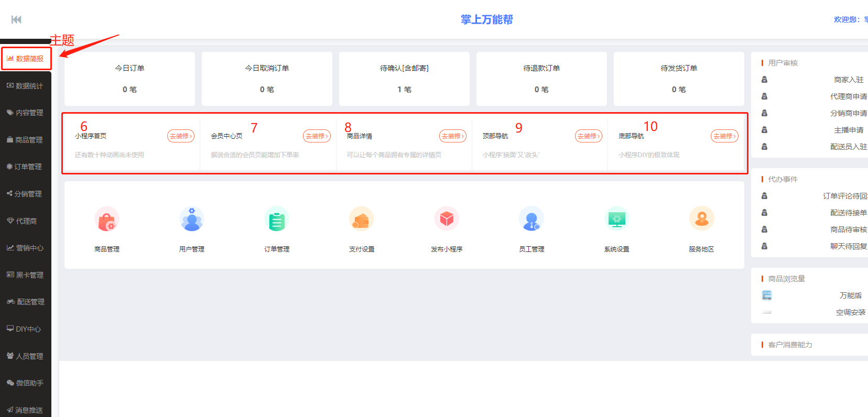Open 商家入驻 in the 用户审核 panel
Screen dimensions: 868x417
[849, 80]
